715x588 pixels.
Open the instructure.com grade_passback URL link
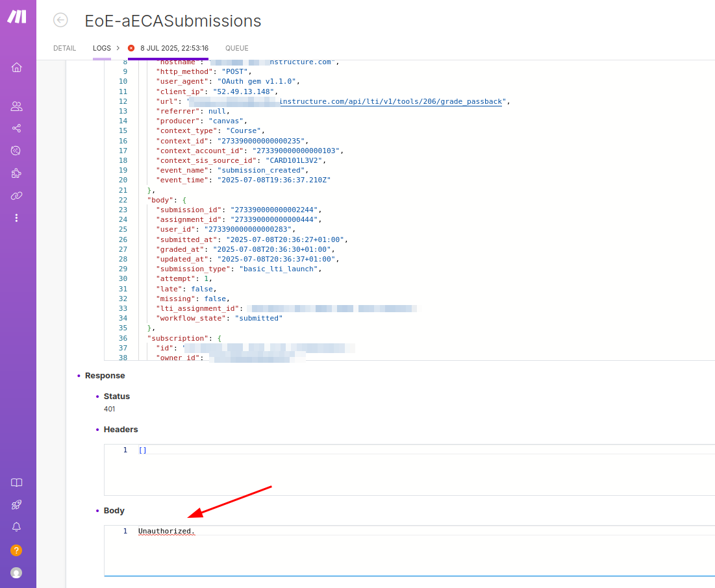pos(391,101)
